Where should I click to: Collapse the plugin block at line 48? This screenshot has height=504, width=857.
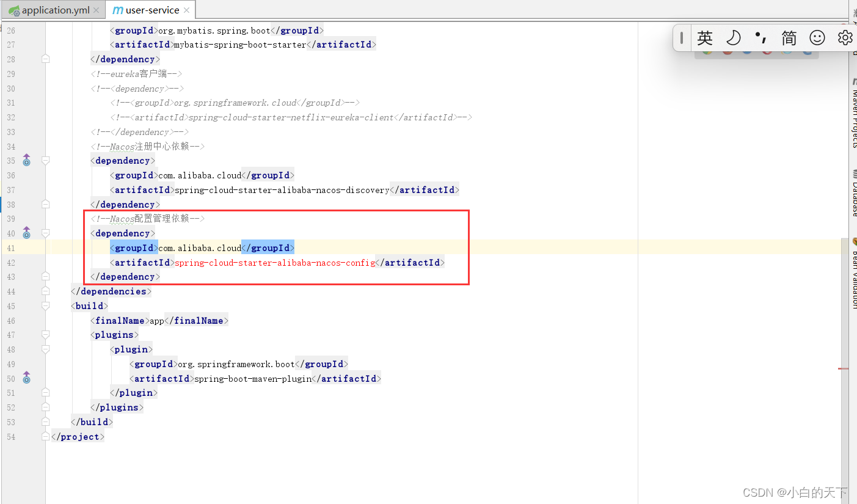45,349
